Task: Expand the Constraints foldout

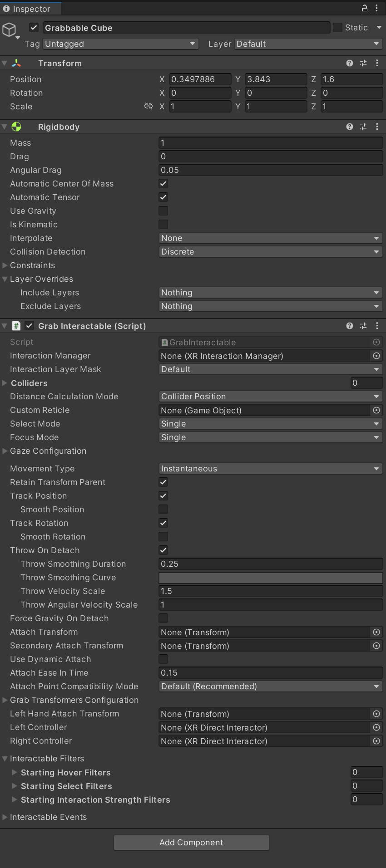Action: tap(5, 265)
